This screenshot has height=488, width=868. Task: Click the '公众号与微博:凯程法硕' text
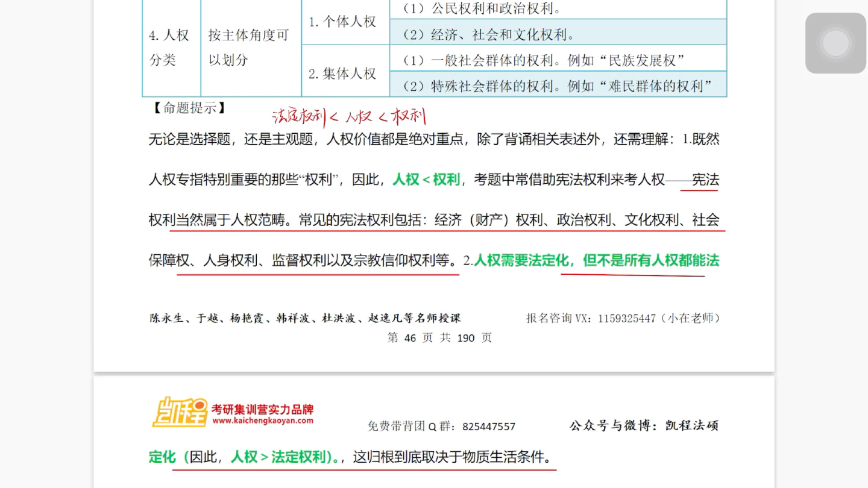644,426
